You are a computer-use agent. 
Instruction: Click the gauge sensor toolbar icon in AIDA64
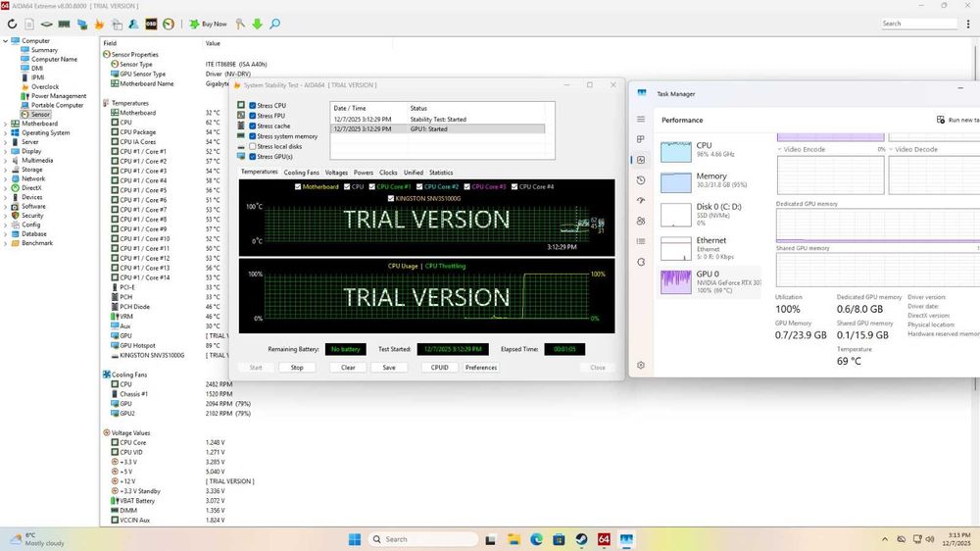169,24
